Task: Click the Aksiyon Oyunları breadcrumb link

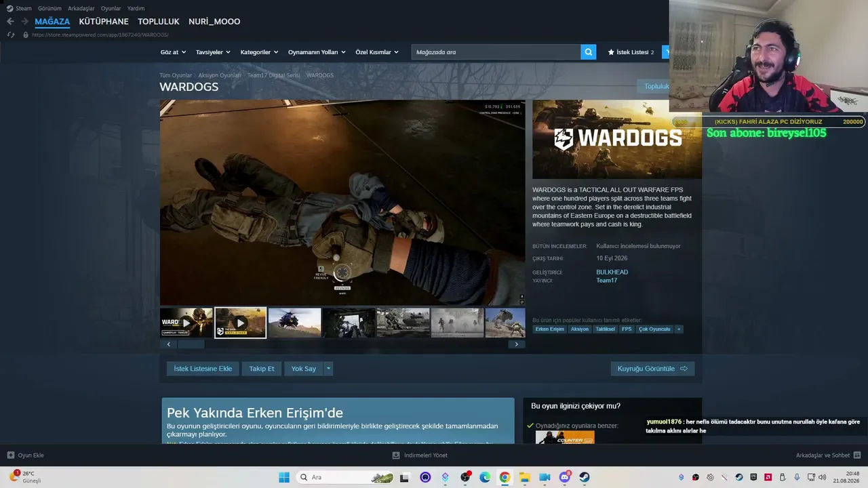Action: [220, 75]
